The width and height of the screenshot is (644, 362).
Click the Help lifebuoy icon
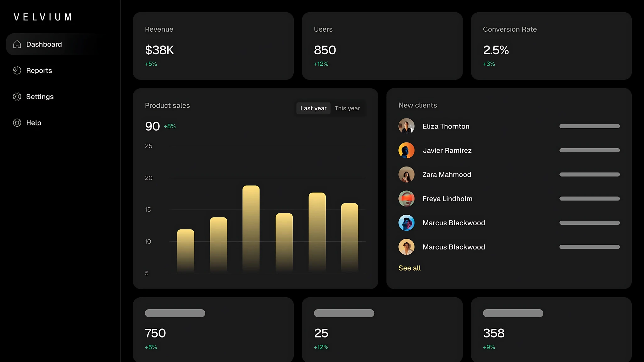[x=17, y=123]
